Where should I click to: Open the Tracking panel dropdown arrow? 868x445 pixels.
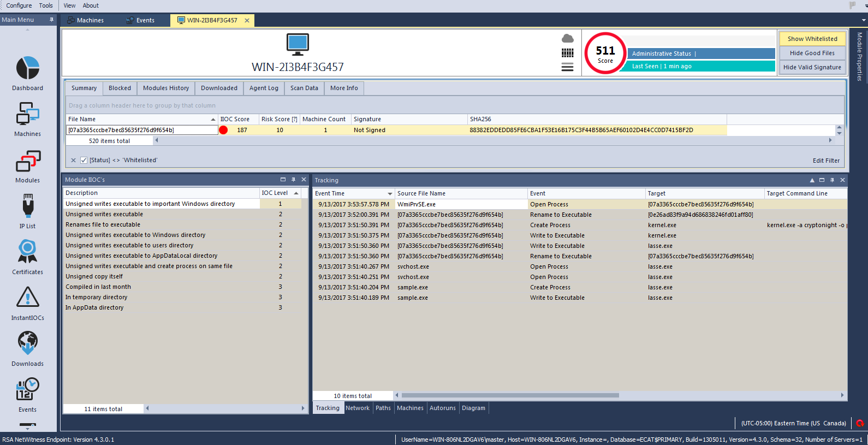coord(812,180)
